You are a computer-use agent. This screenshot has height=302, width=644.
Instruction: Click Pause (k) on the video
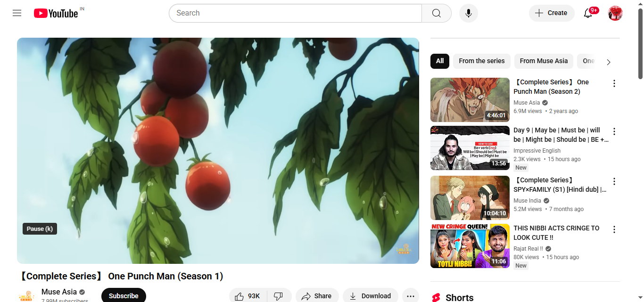(40, 229)
